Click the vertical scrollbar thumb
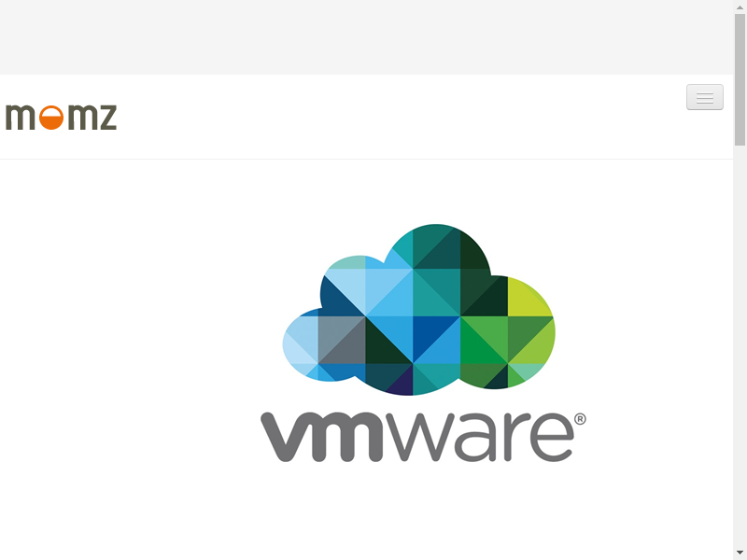Image resolution: width=747 pixels, height=560 pixels. pyautogui.click(x=740, y=79)
